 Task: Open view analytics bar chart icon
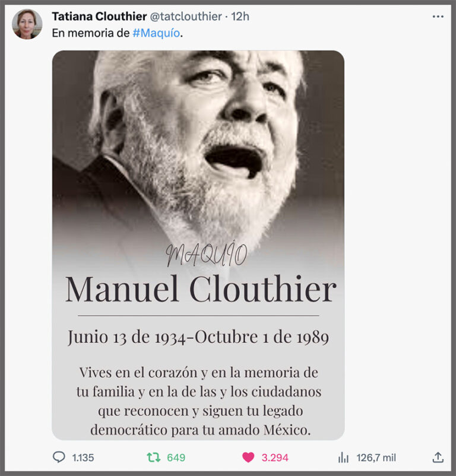tap(343, 457)
